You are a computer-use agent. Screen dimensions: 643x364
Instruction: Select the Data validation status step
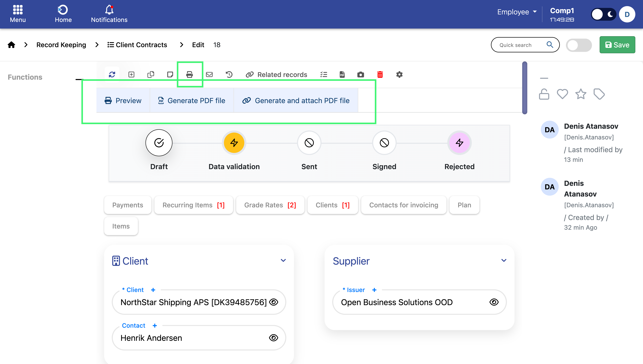(x=234, y=143)
